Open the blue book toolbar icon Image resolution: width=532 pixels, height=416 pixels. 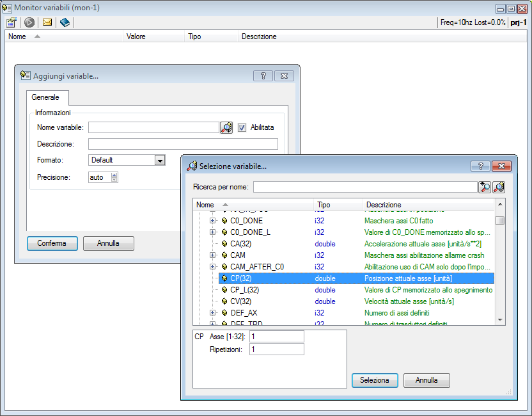65,22
